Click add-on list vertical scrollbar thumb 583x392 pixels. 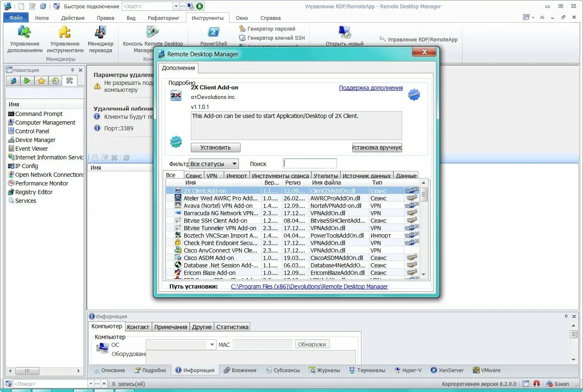424,194
